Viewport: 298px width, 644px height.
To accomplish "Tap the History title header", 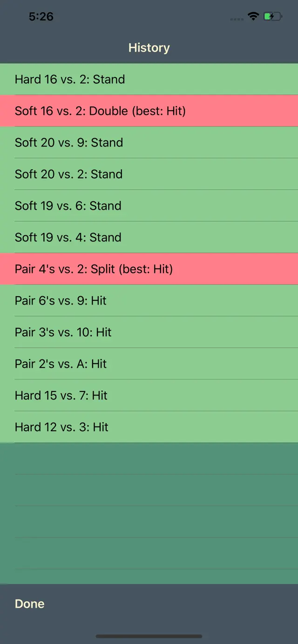I will coord(149,47).
